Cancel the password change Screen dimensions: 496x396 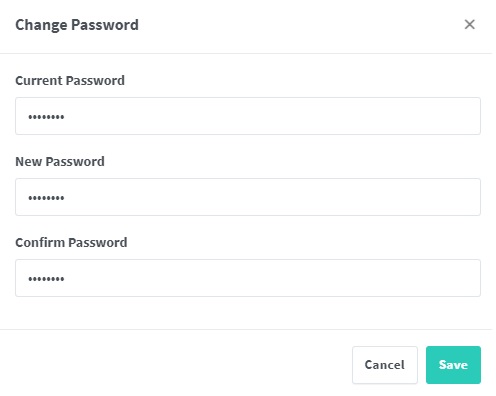[385, 365]
